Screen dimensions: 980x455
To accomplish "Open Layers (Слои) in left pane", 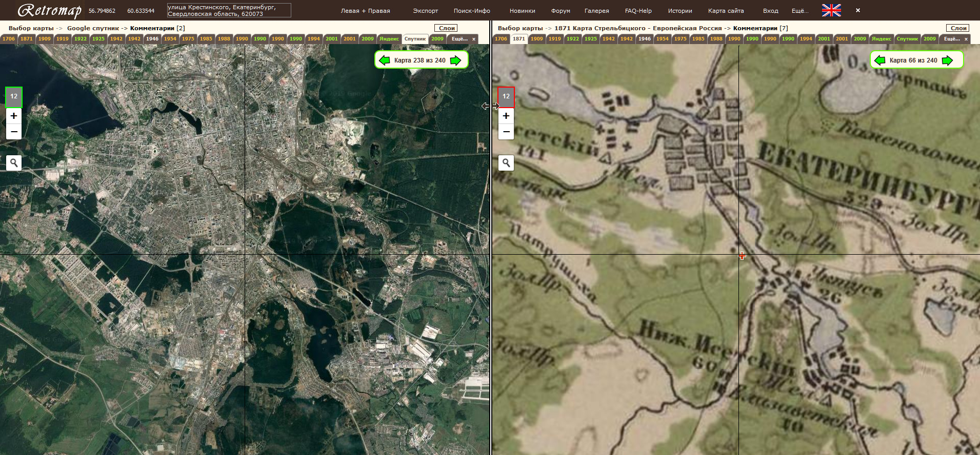I will 447,28.
